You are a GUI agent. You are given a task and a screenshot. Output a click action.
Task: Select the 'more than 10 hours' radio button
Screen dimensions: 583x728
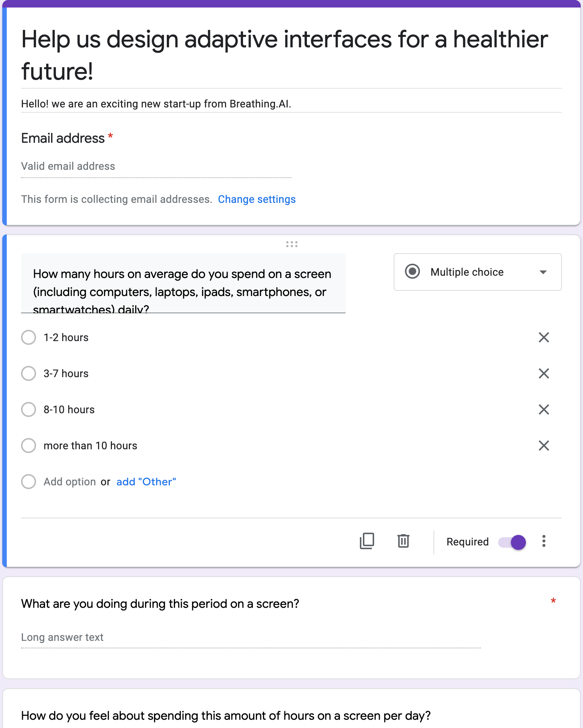coord(29,446)
